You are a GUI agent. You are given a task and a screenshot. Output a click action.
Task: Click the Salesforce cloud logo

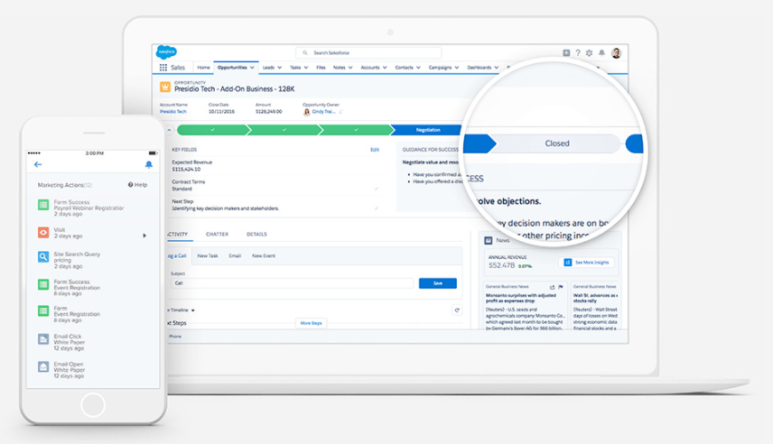165,52
